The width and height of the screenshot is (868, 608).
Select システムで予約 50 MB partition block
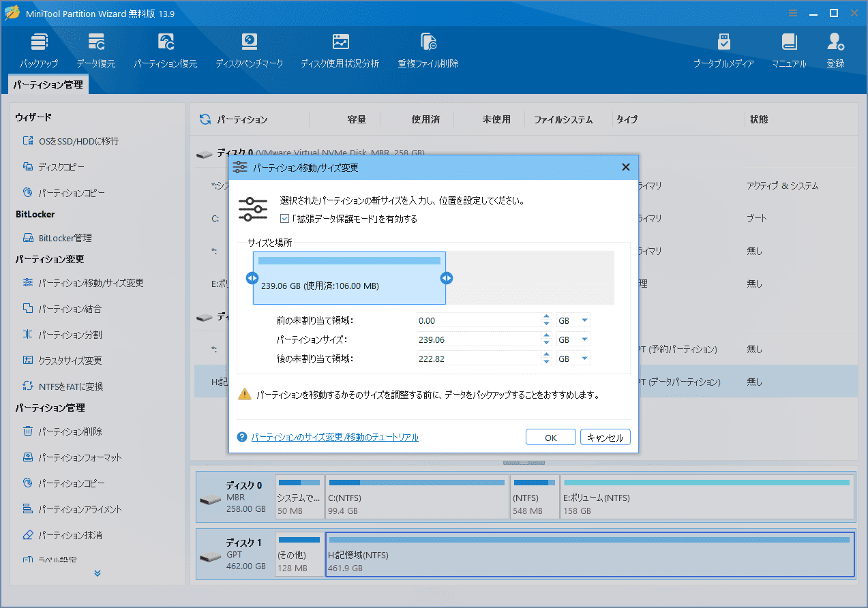(299, 497)
